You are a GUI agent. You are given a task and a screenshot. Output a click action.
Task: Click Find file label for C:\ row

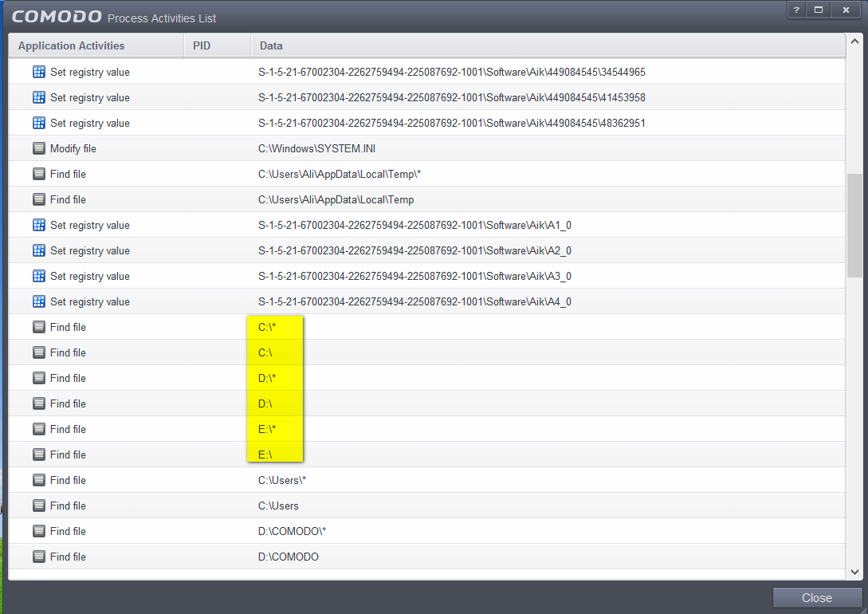tap(68, 352)
